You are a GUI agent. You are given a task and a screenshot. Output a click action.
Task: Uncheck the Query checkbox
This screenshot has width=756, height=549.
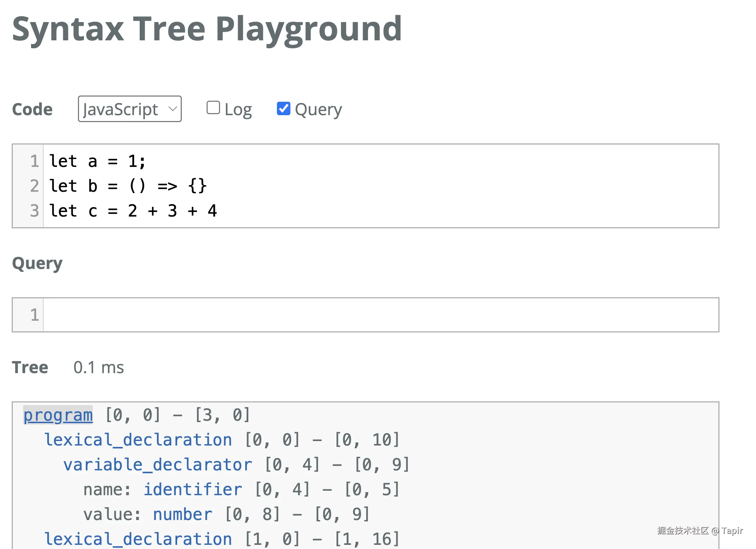tap(283, 109)
